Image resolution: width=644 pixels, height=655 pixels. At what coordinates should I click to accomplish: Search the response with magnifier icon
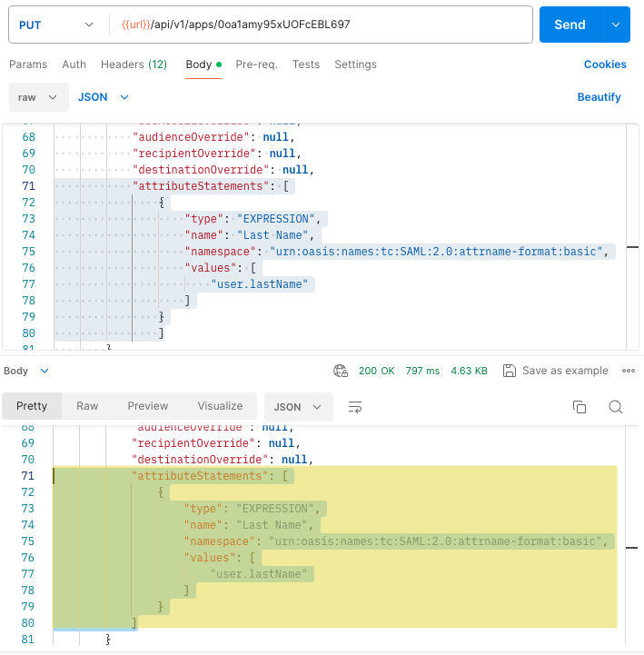tap(615, 407)
